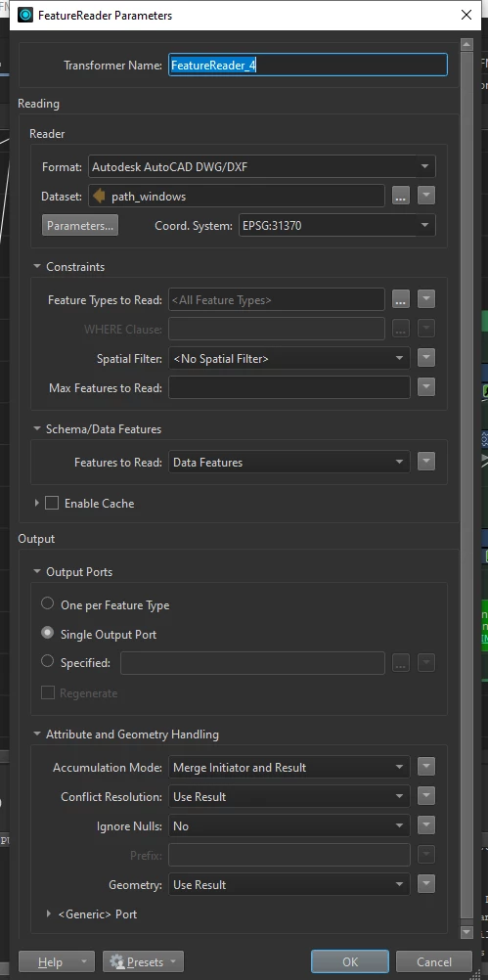Expand the <Generic> Port section
Image resolution: width=488 pixels, height=980 pixels.
(x=49, y=913)
